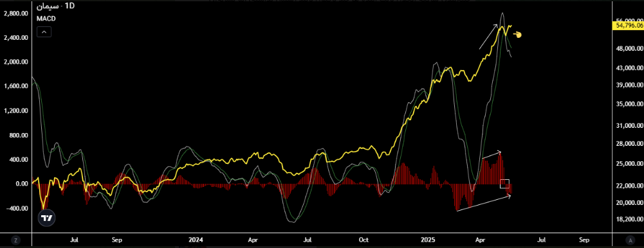The width and height of the screenshot is (644, 248).
Task: Click the 2,000.00 value on the left scale
Action: [x=15, y=62]
